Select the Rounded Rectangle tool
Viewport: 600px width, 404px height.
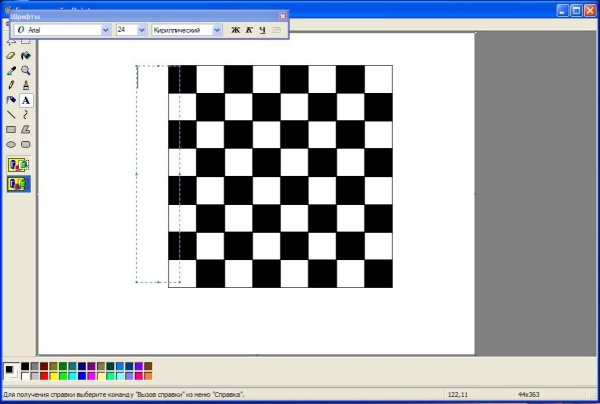pos(26,144)
